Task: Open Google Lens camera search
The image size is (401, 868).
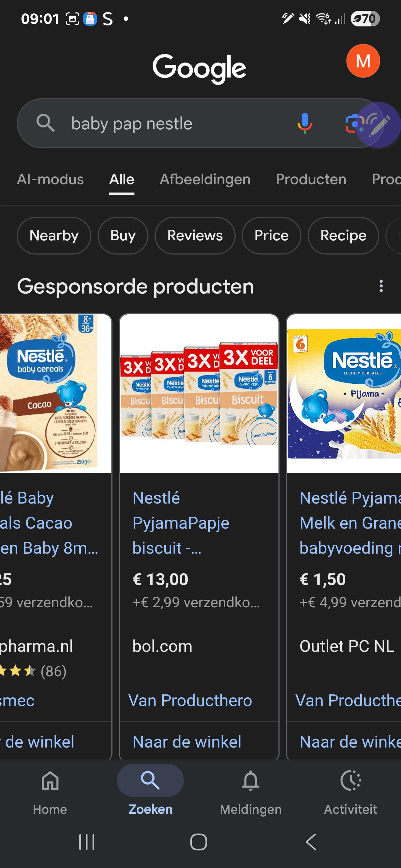Action: coord(353,124)
